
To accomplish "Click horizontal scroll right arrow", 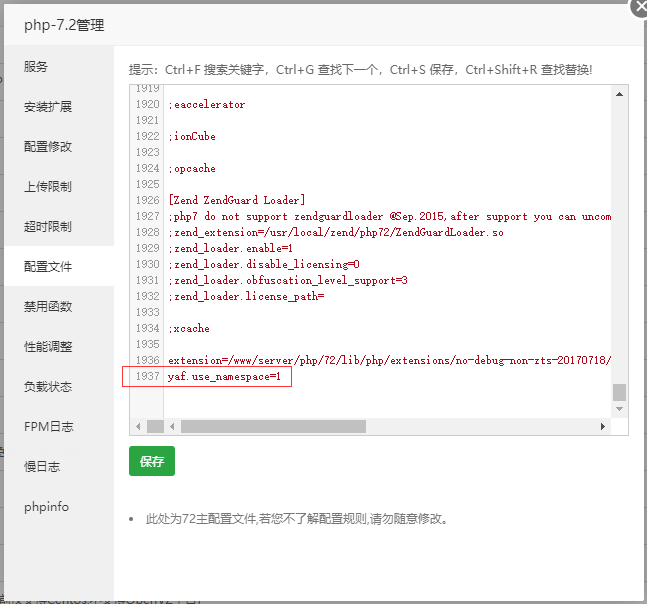I will pos(603,426).
